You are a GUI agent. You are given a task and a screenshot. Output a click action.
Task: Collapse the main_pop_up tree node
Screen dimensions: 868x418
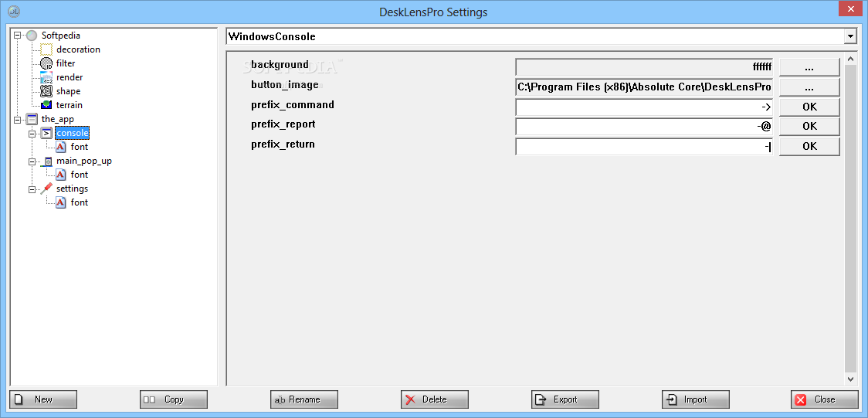[32, 161]
